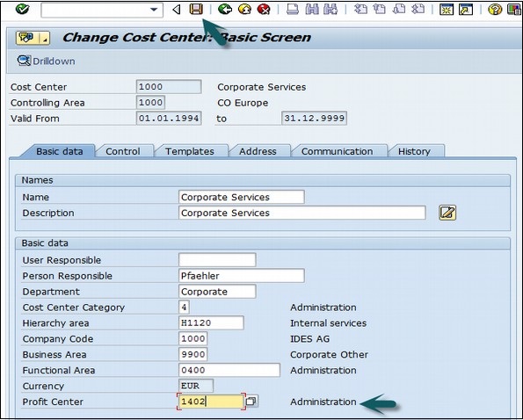Click the 'Internal services' text
This screenshot has height=420, width=523.
(x=328, y=323)
